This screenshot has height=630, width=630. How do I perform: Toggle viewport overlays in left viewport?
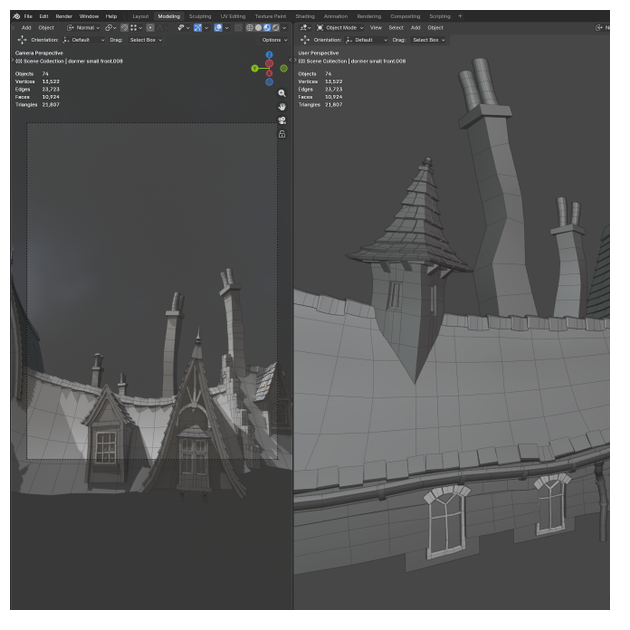[218, 28]
